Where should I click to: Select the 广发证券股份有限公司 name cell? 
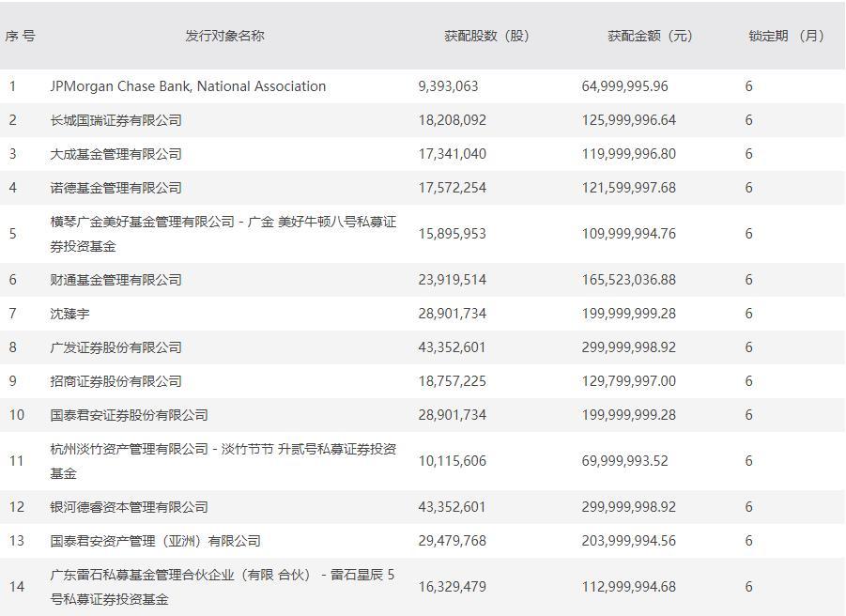[x=116, y=347]
